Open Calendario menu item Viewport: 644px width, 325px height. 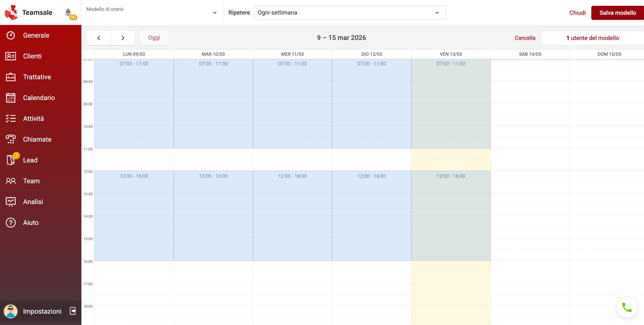pyautogui.click(x=39, y=98)
